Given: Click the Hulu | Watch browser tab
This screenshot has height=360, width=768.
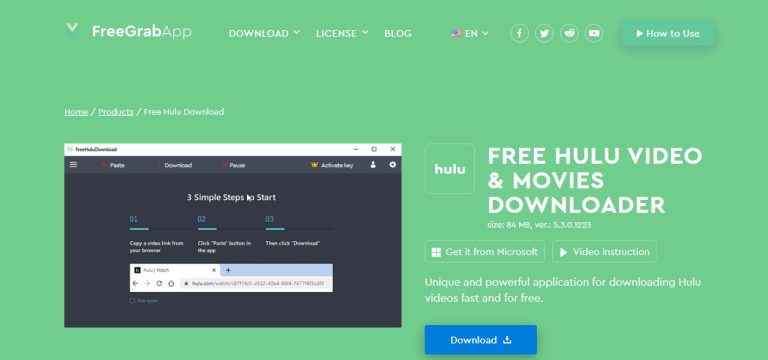Looking at the screenshot, I should coord(175,270).
